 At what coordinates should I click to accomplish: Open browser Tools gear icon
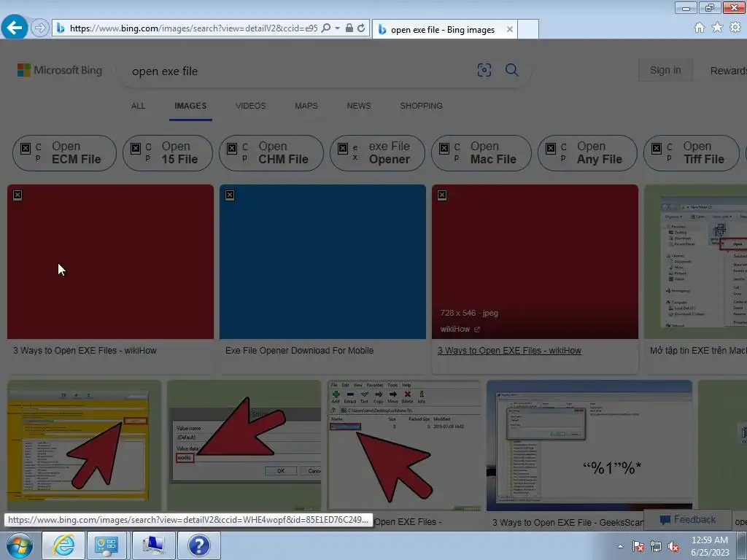(735, 28)
